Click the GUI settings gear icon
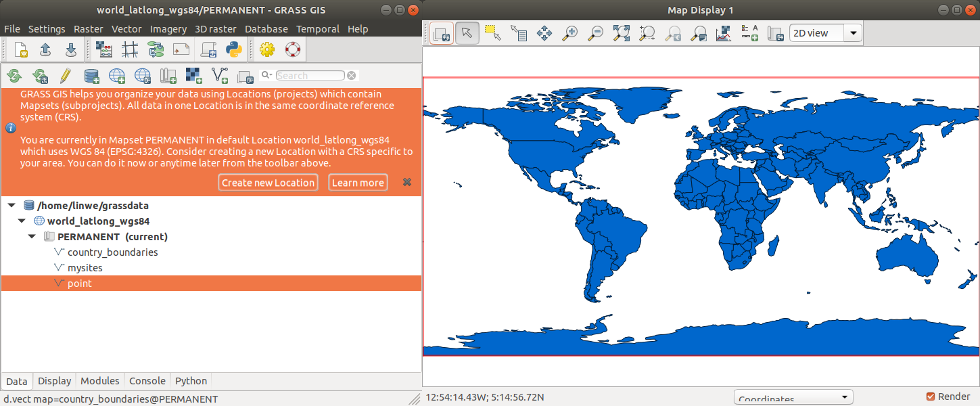This screenshot has height=406, width=980. pyautogui.click(x=267, y=49)
